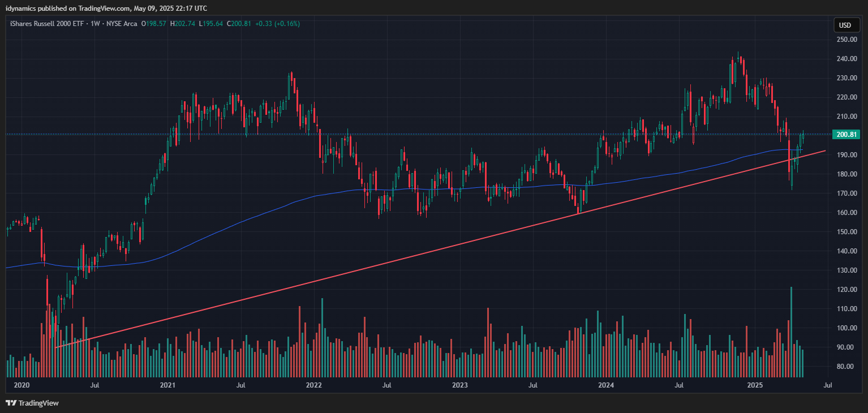868x413 pixels.
Task: Select the 2022 marker on time axis
Action: coord(313,385)
